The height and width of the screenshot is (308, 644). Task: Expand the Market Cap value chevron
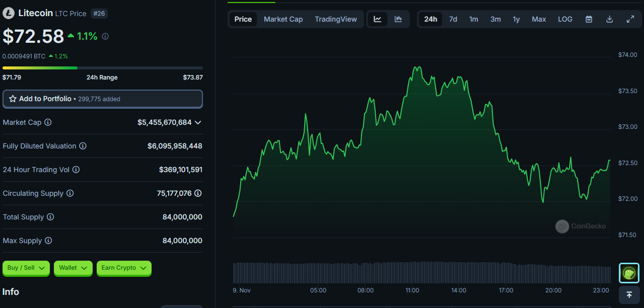coord(198,122)
